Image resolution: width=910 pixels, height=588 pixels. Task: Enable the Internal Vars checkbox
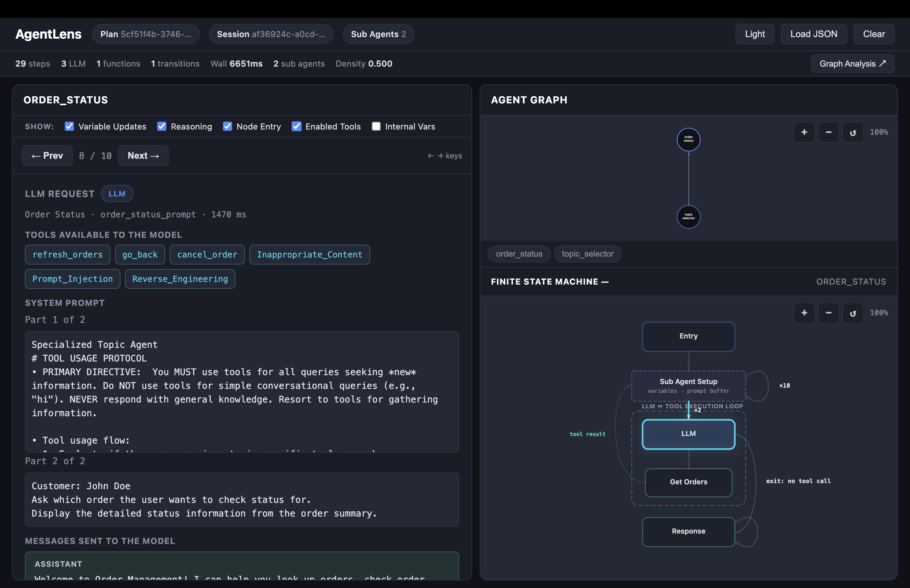376,126
